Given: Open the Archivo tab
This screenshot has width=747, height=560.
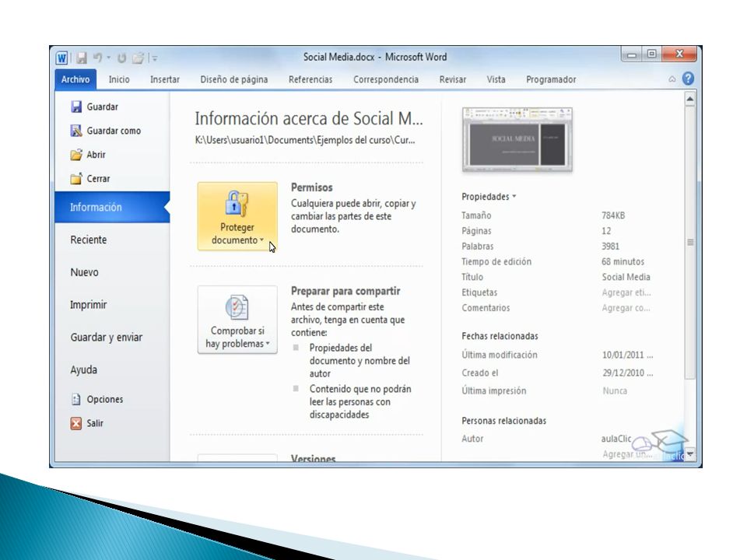Looking at the screenshot, I should click(x=75, y=79).
